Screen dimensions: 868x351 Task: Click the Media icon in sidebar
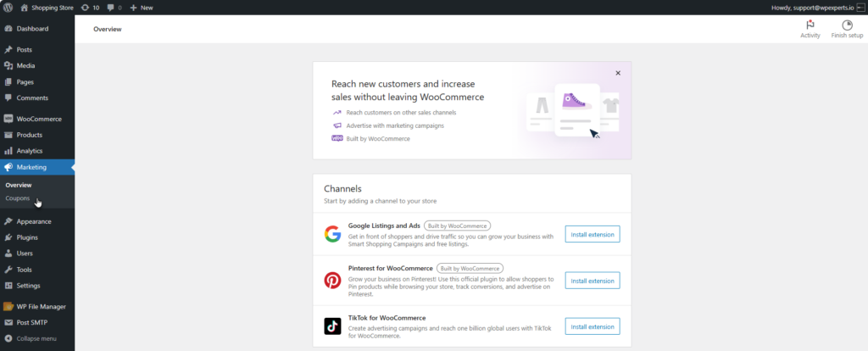[x=8, y=66]
